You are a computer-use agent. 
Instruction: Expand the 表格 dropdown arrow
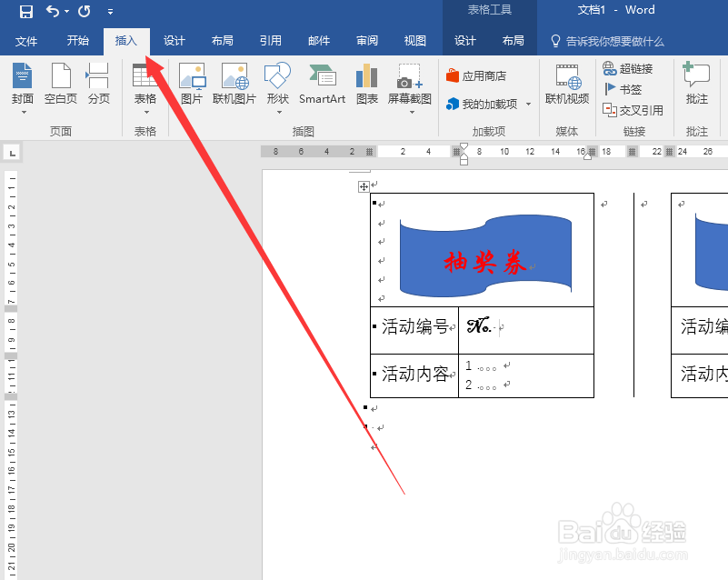click(x=146, y=113)
